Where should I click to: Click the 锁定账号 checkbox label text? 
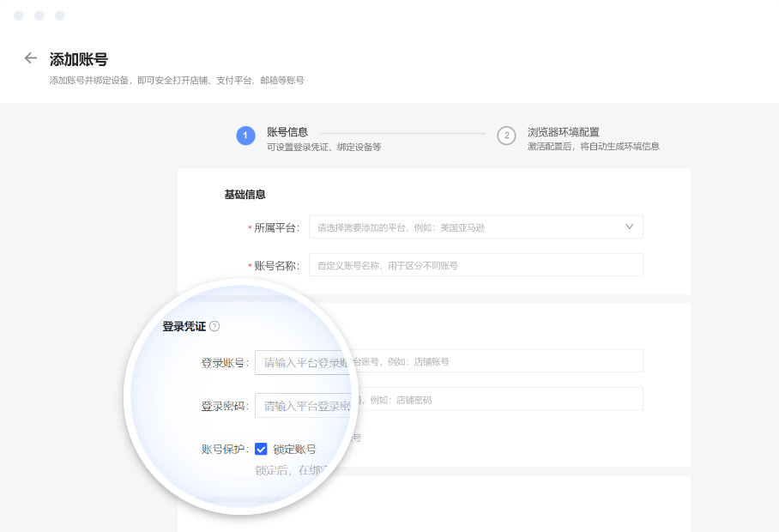[x=294, y=449]
